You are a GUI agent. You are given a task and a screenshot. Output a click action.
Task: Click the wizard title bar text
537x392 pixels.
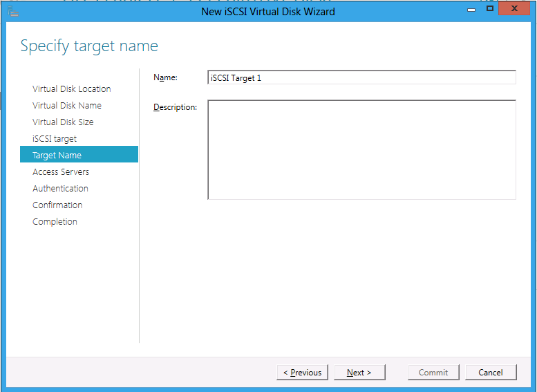tap(268, 12)
